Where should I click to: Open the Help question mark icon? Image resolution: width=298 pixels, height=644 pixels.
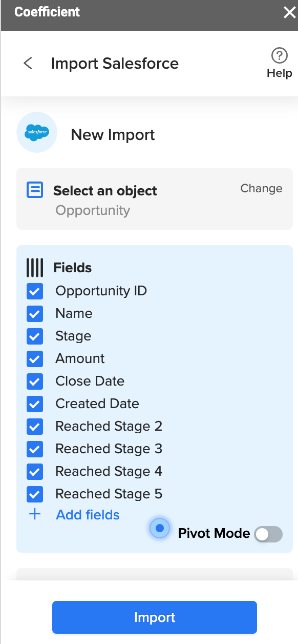coord(279,55)
